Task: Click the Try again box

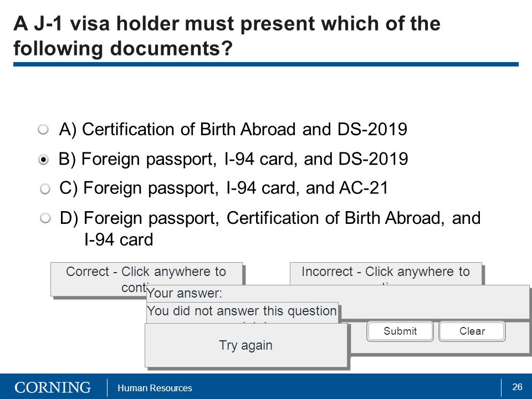Action: pos(246,345)
